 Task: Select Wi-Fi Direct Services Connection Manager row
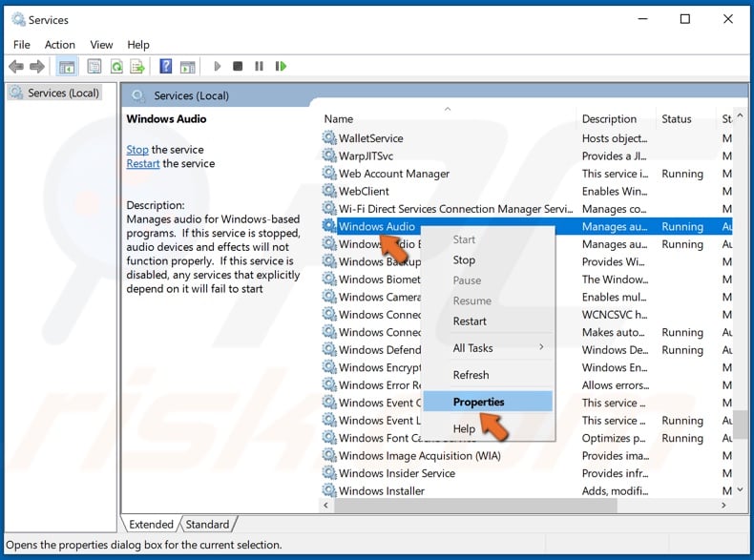[526, 209]
